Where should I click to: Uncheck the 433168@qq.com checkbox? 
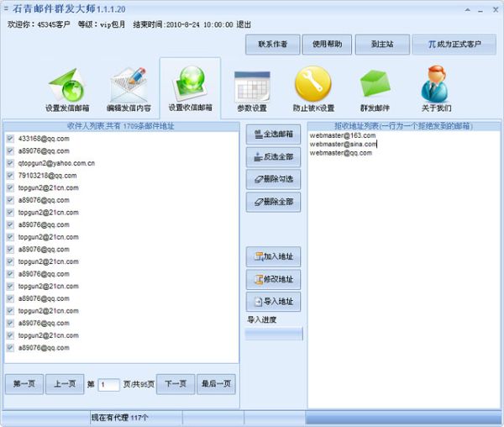pos(10,139)
